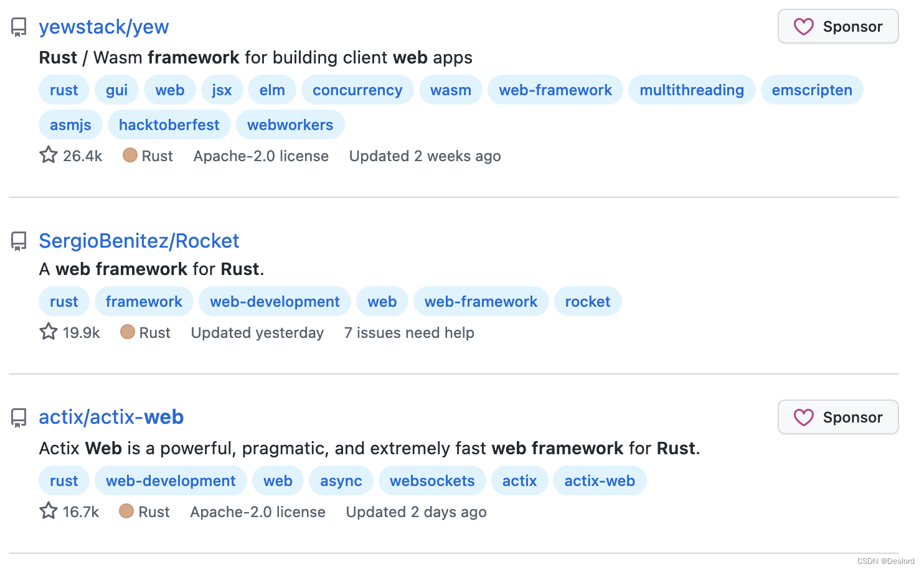Select the rust topic tag under yew
Viewport: 924px width, 570px height.
(x=64, y=90)
